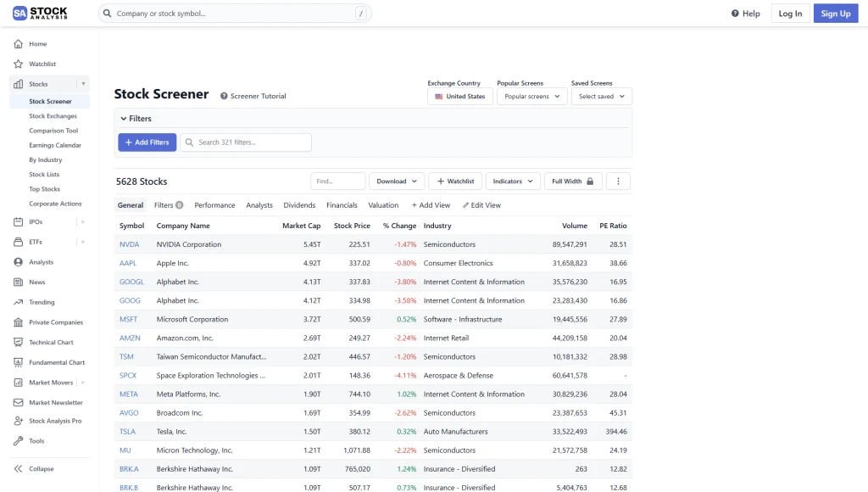Collapse the Filters section chevron
The image size is (868, 492).
(124, 119)
